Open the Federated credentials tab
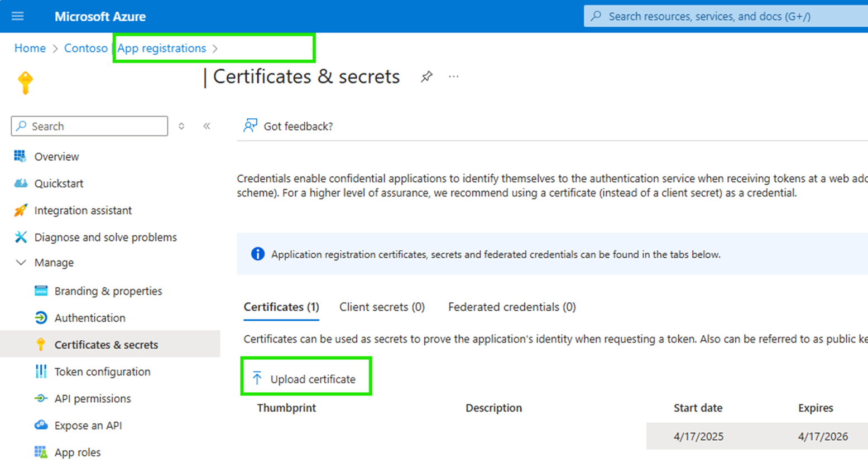The height and width of the screenshot is (473, 868). (x=511, y=307)
